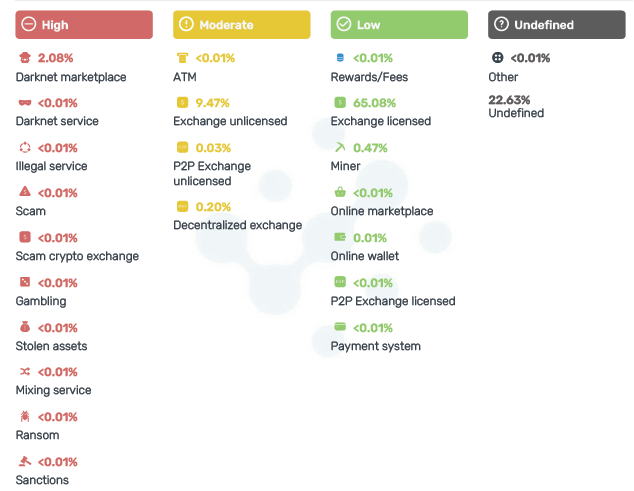Click the ATM icon
This screenshot has width=634, height=491.
pos(182,58)
